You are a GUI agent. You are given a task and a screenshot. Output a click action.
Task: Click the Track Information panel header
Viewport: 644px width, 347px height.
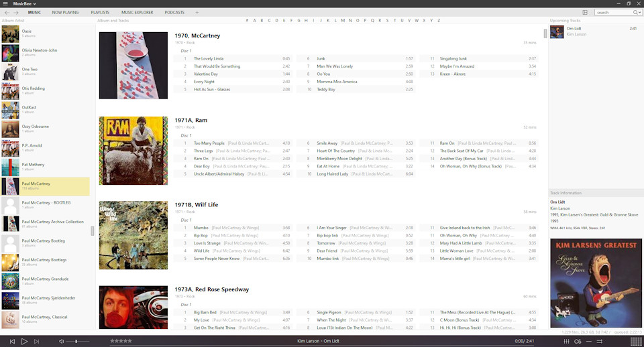[x=566, y=193]
